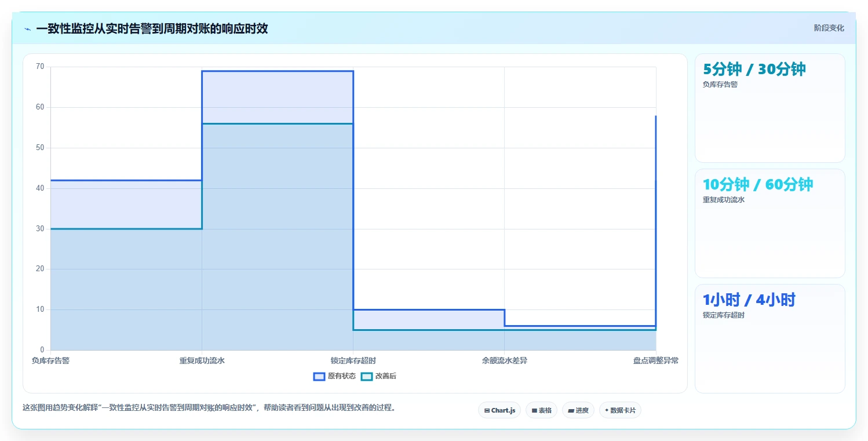Click the 数据卡片 tag
The height and width of the screenshot is (441, 868).
[620, 410]
